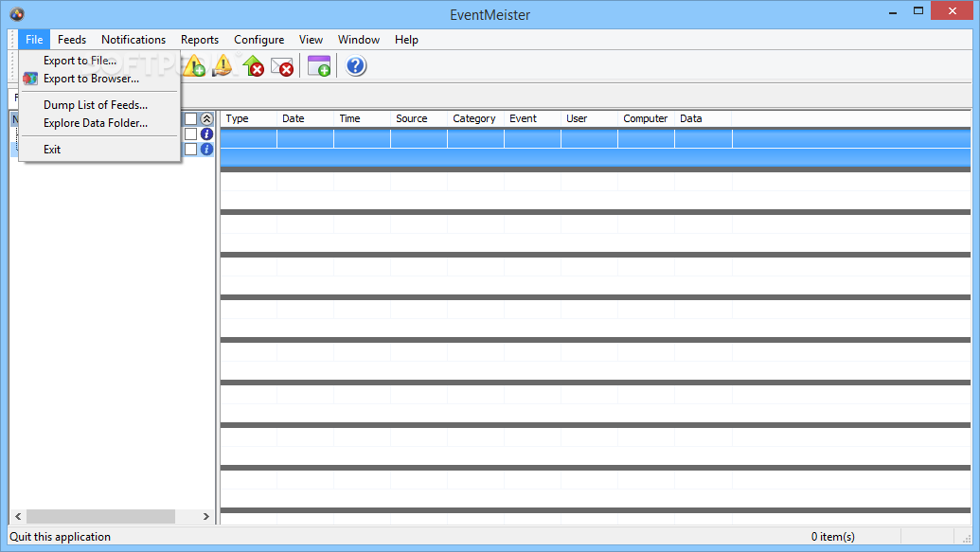Minimize the EventMeister window
Screen dimensions: 980x552
[x=893, y=11]
